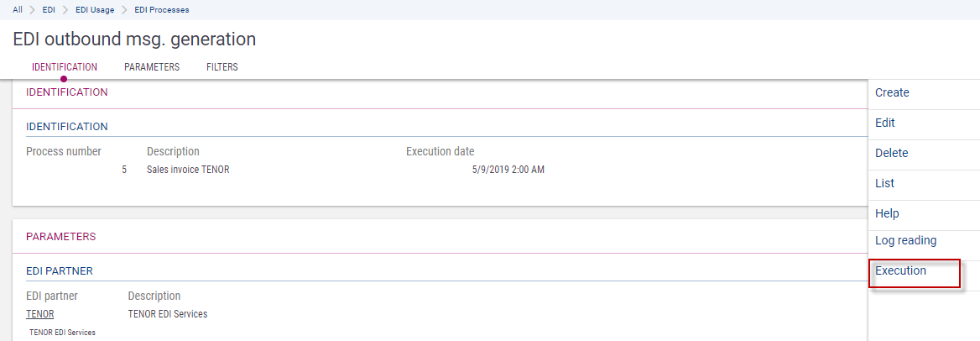Choose Edit in the action panel
980x341 pixels.
885,123
